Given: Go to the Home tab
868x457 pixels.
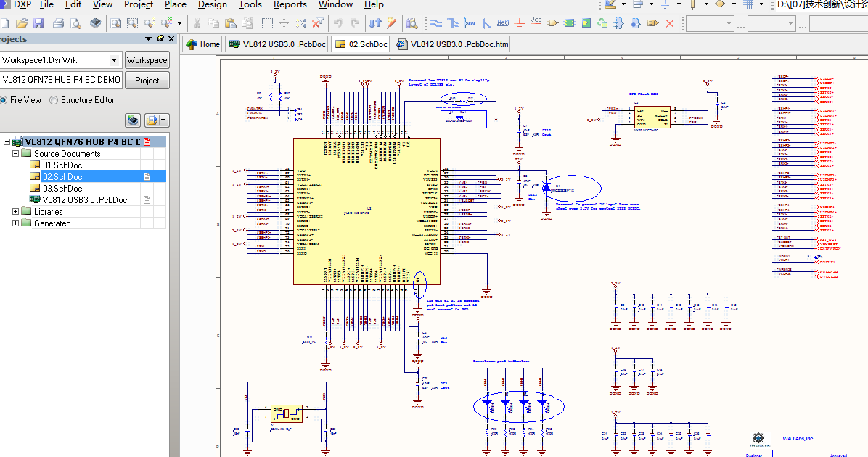Looking at the screenshot, I should (x=202, y=44).
